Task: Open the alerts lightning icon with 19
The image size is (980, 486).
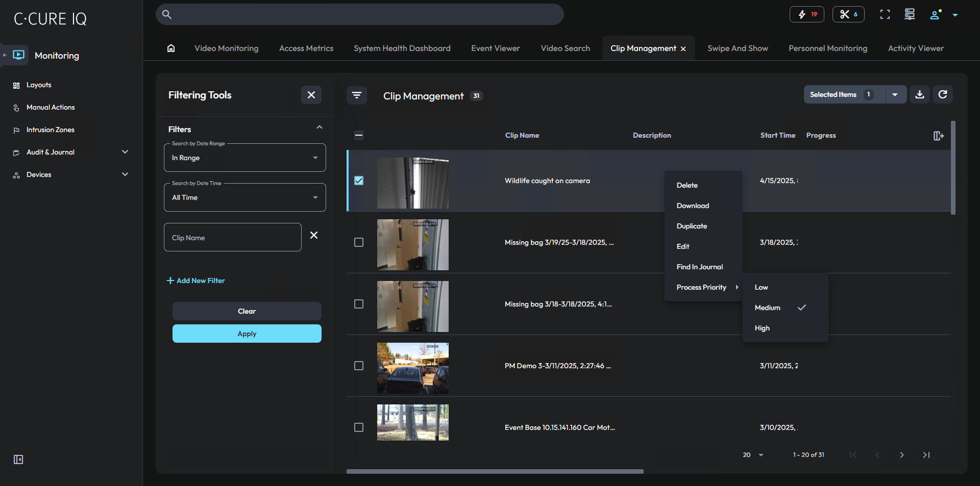Action: pos(806,15)
